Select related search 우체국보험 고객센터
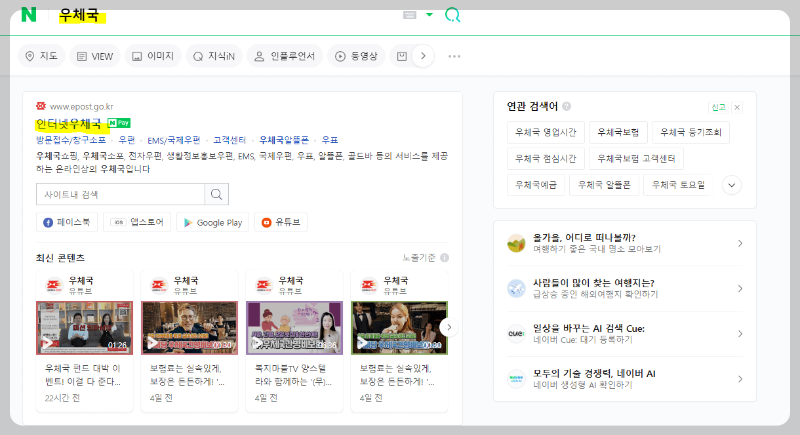 coord(636,159)
